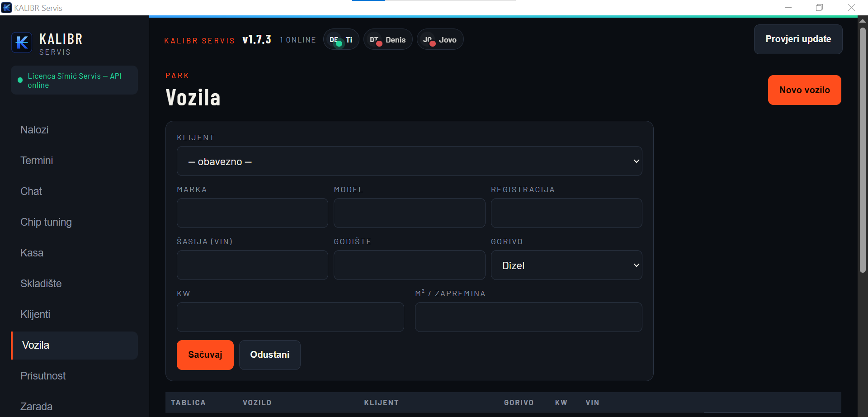Click the Provjeri update button

[798, 39]
